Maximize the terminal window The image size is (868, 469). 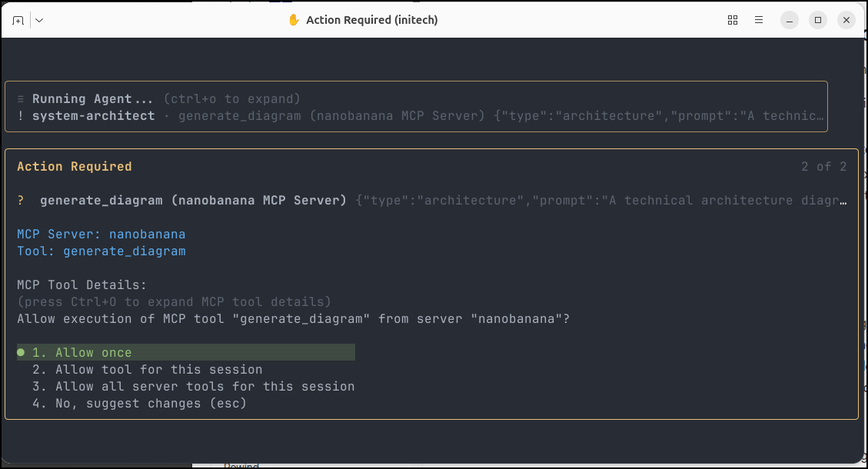coord(818,20)
